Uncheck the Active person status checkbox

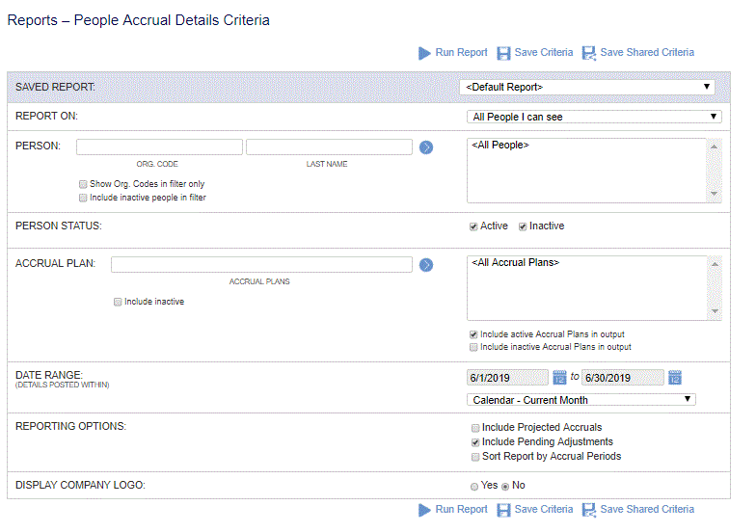point(473,226)
